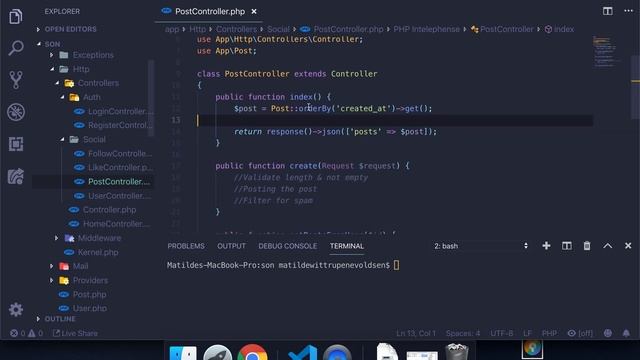Toggle the eye [off] status bar item
This screenshot has width=640, height=360.
pyautogui.click(x=580, y=333)
